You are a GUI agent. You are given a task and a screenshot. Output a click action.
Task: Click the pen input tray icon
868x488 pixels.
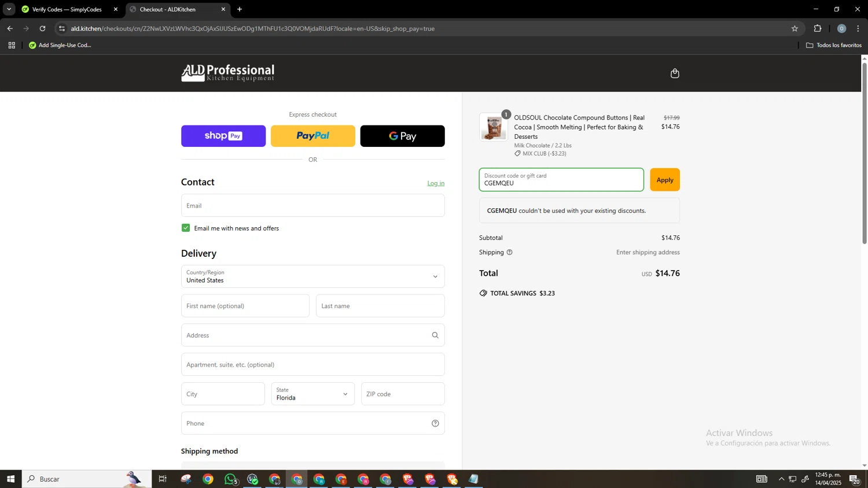(x=806, y=479)
